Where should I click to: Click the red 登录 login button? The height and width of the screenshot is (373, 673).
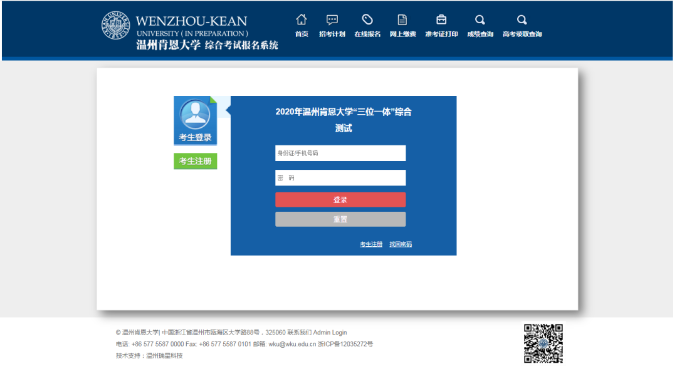pos(340,200)
